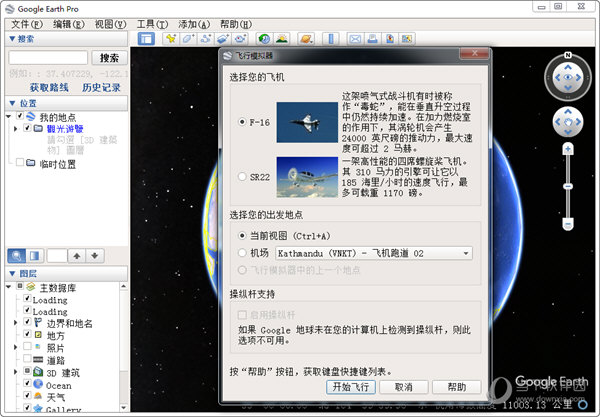Choose 机场 start position radio
Screen dimensions: 600x417
(x=242, y=252)
